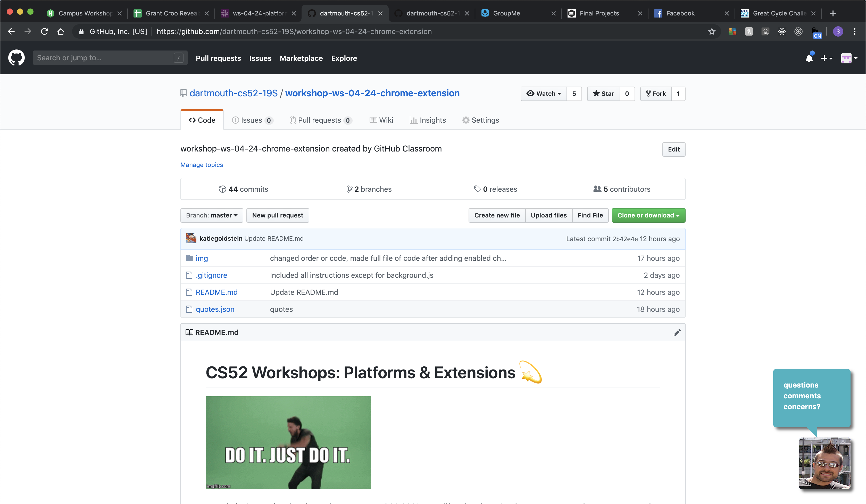Bookmark the page with the star icon

(711, 32)
